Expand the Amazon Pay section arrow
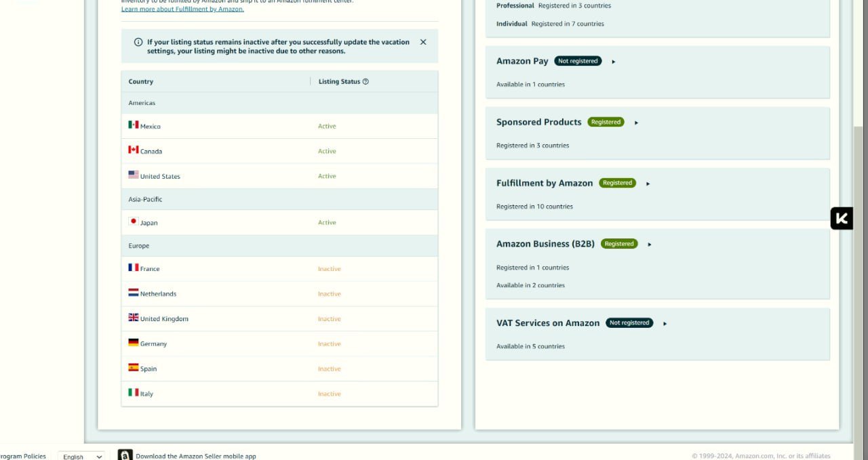 614,62
